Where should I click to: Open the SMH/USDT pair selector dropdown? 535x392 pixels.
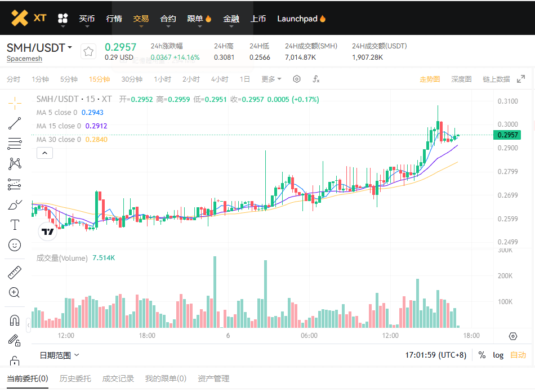[x=39, y=48]
